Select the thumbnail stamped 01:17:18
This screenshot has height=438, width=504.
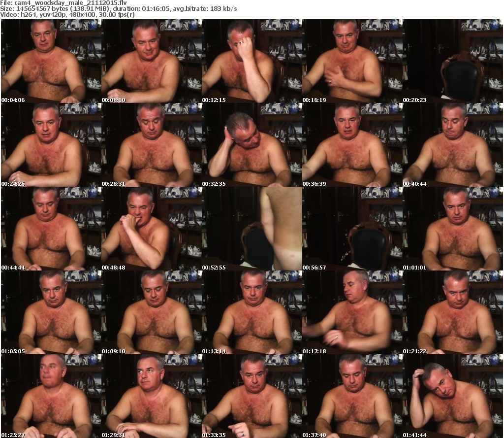tap(352, 312)
